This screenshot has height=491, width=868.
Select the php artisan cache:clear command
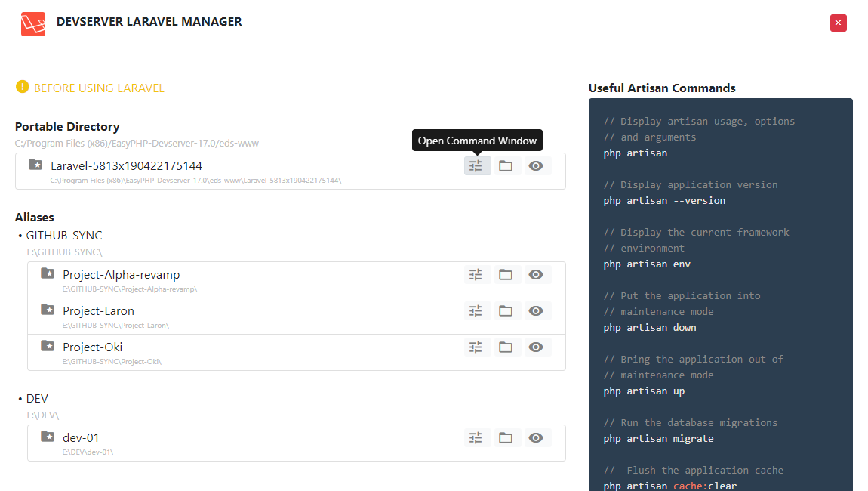coord(669,486)
